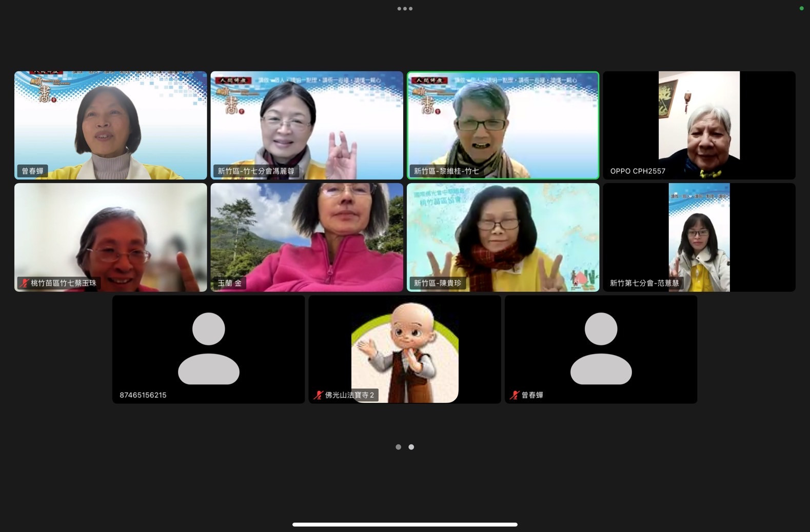This screenshot has height=532, width=810.
Task: Tap the green camera indicator dot
Action: point(801,8)
